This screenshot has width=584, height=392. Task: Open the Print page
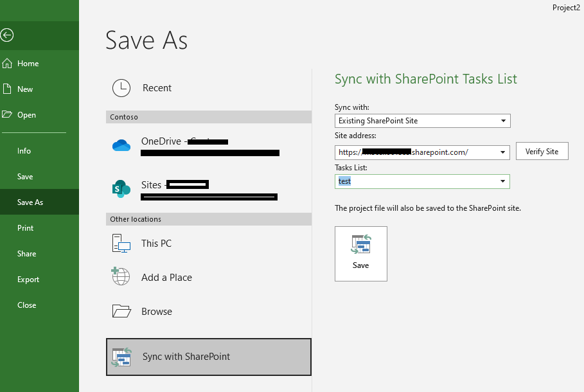pyautogui.click(x=25, y=228)
